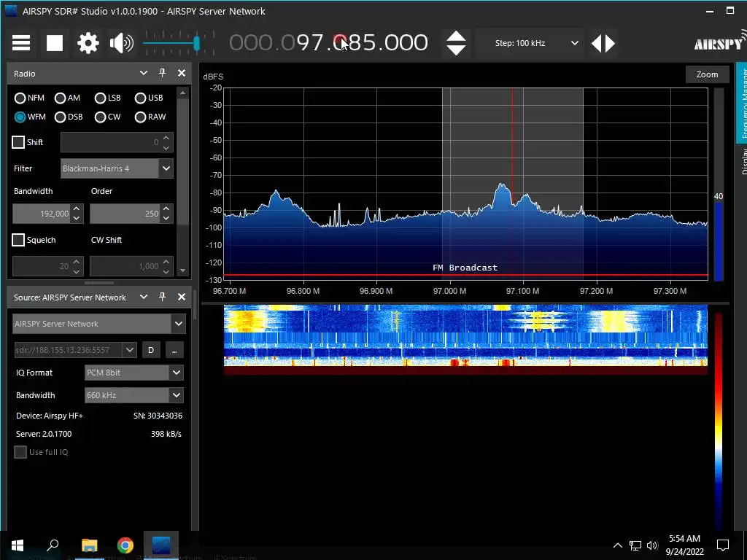
Task: Increase the CW Shift value spinner
Action: tap(166, 261)
